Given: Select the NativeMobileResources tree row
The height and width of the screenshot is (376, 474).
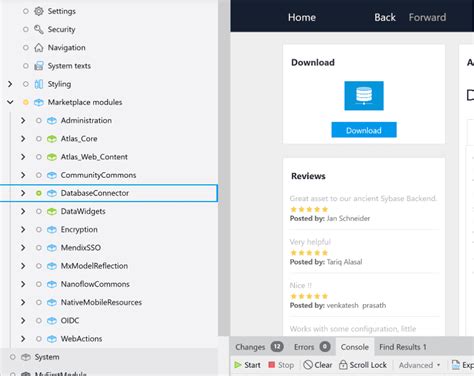Looking at the screenshot, I should click(109, 302).
